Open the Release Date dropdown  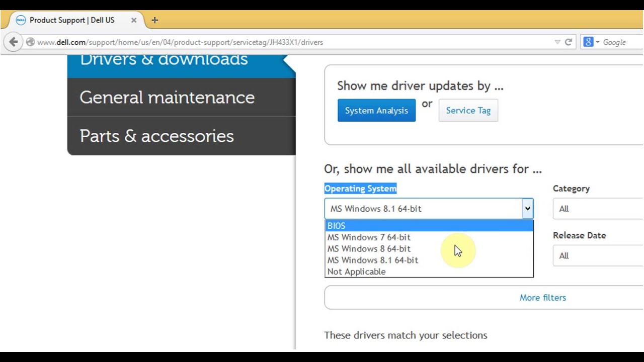click(598, 256)
